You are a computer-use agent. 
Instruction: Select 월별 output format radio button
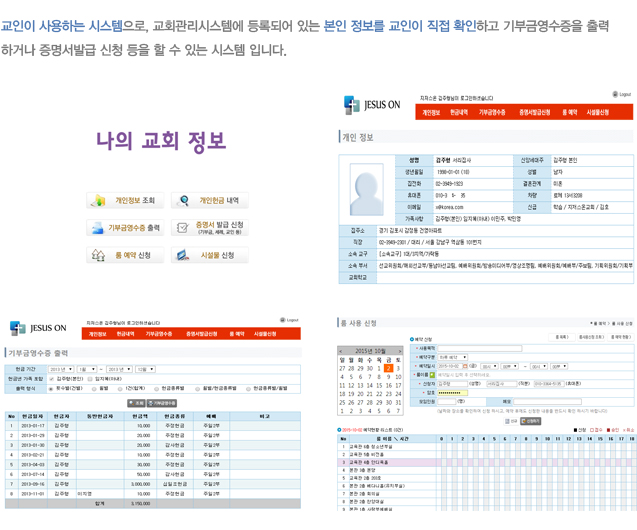93,388
